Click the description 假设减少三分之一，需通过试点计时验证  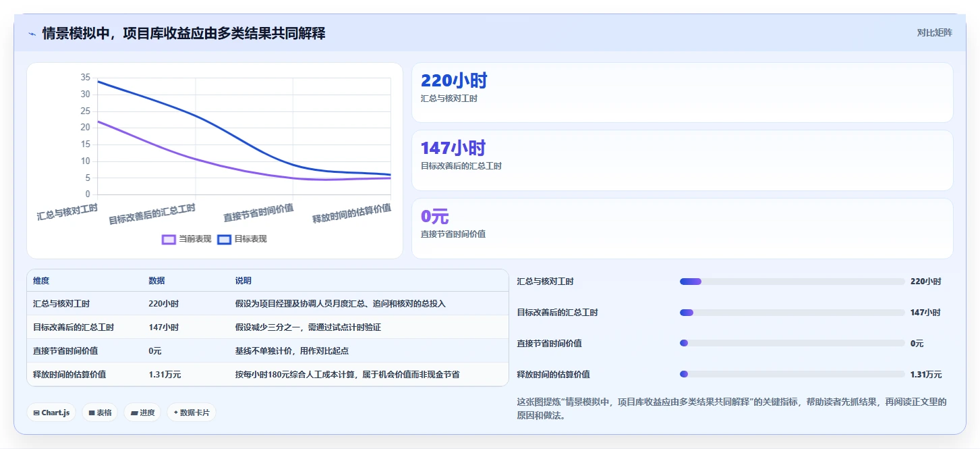pos(308,327)
